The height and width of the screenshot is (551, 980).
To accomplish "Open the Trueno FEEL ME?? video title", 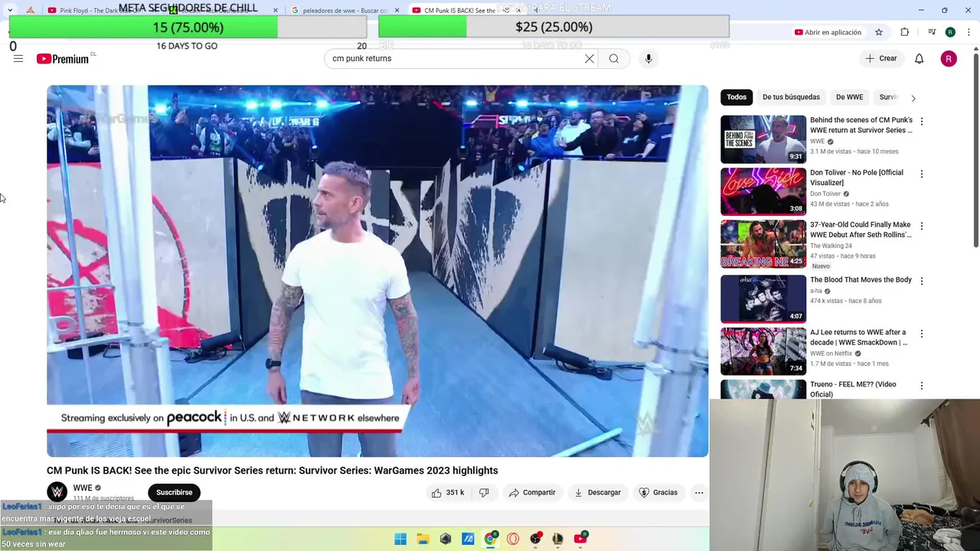I will coord(853,390).
